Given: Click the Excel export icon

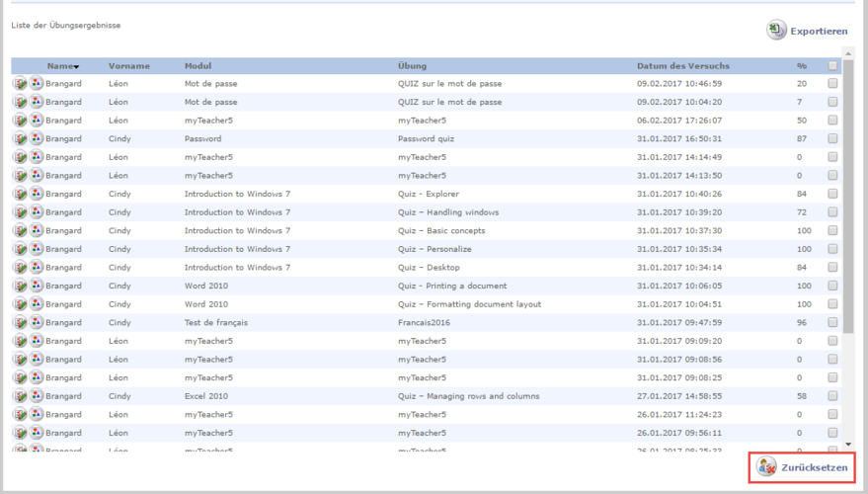Looking at the screenshot, I should point(777,31).
